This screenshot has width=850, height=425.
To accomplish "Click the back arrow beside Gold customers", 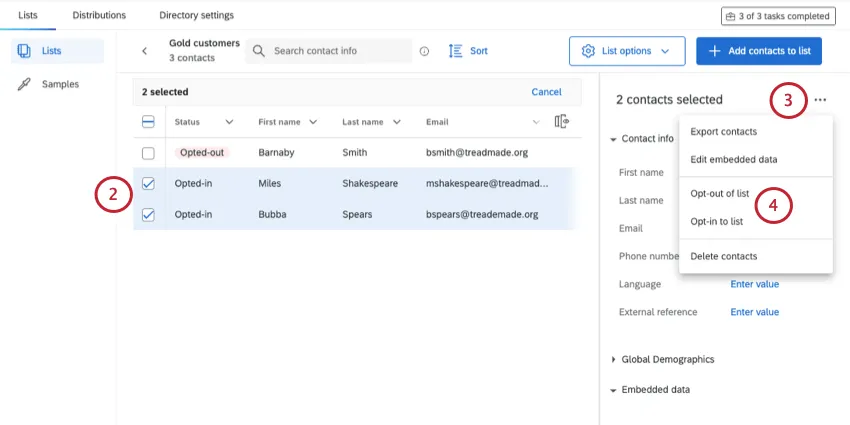I will point(144,51).
